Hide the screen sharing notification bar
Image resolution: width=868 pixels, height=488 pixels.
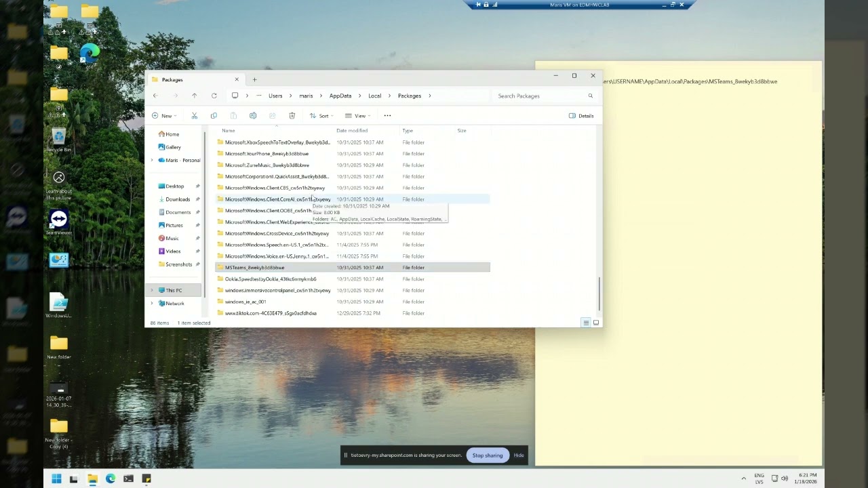[519, 455]
